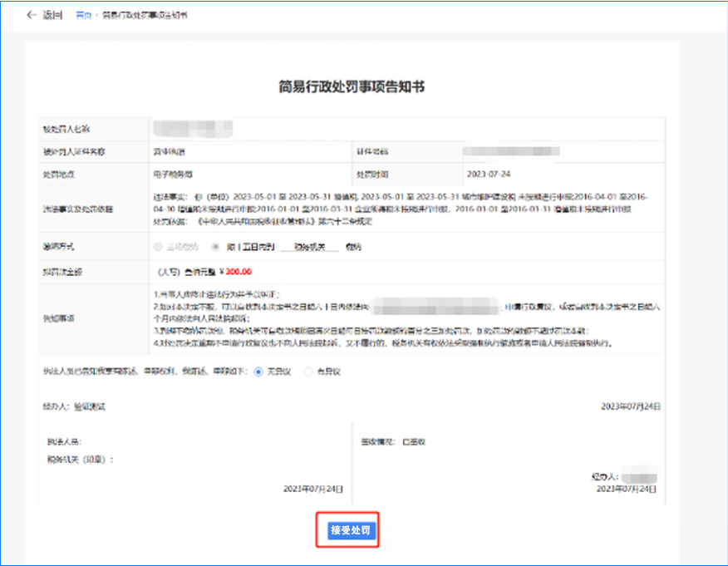This screenshot has width=728, height=566.
Task: Click the 告知事项 numbered notice text
Action: [x=399, y=317]
